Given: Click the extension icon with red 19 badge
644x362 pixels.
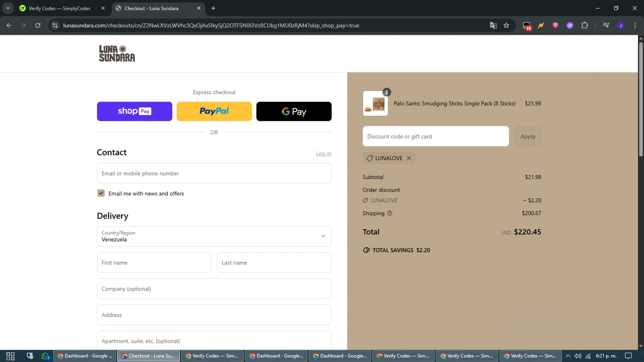Looking at the screenshot, I should 527,26.
